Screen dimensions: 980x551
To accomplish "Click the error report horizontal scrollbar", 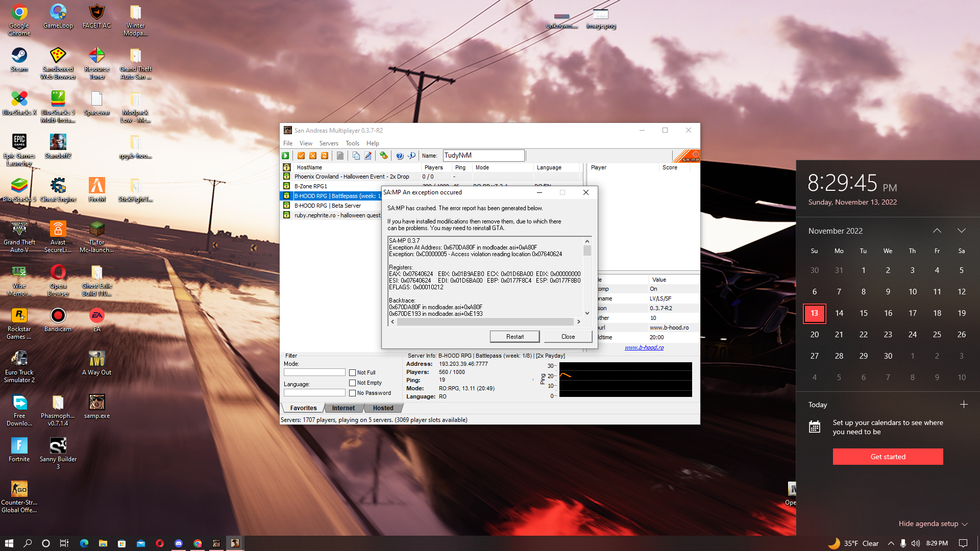I will [485, 322].
